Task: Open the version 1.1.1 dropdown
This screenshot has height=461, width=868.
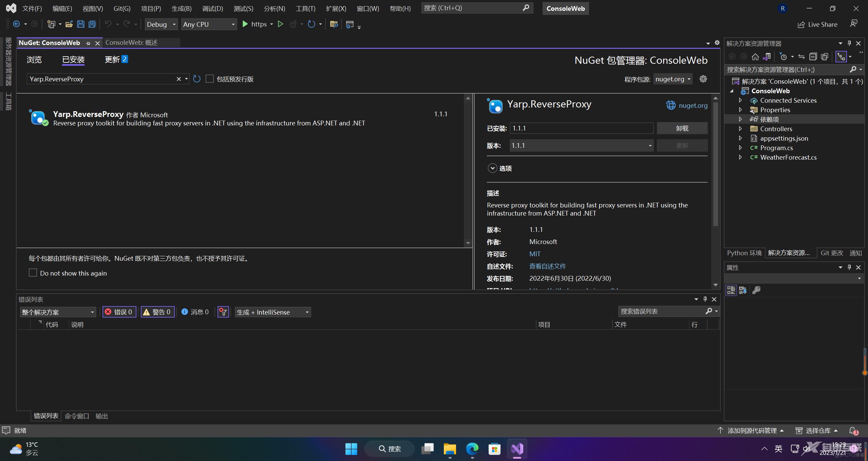Action: pos(582,145)
